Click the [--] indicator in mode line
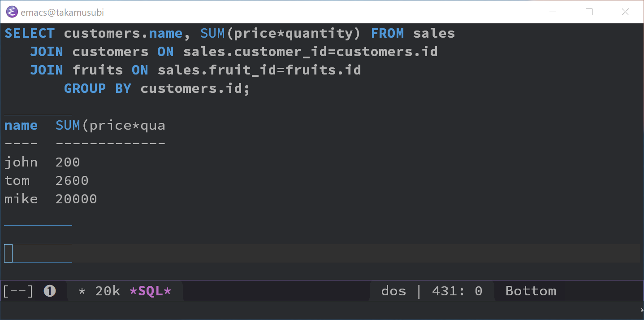644x320 pixels. (18, 291)
